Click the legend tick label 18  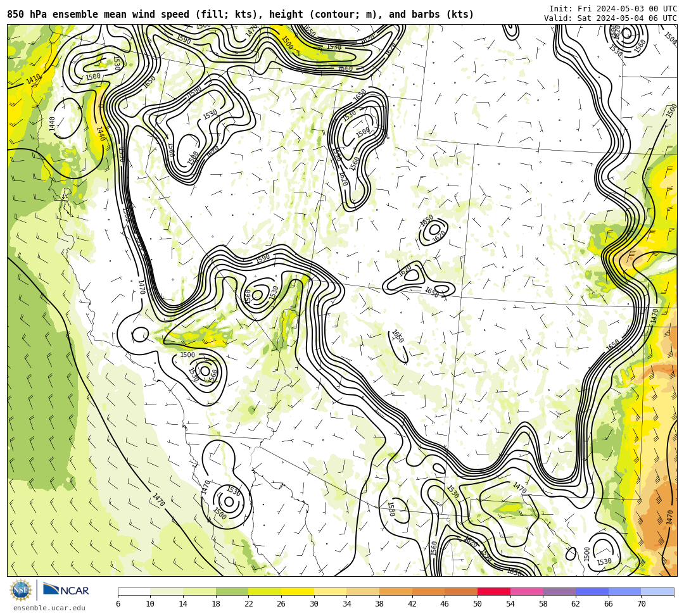pyautogui.click(x=215, y=604)
